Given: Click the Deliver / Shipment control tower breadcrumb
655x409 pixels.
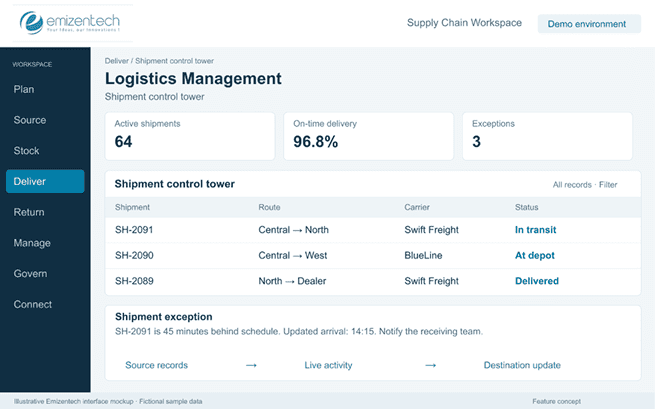Looking at the screenshot, I should coord(159,61).
